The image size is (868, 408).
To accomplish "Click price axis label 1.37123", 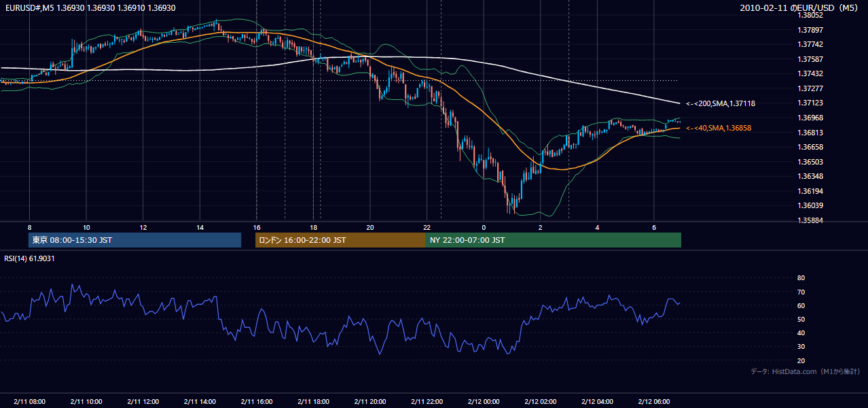I will point(811,103).
